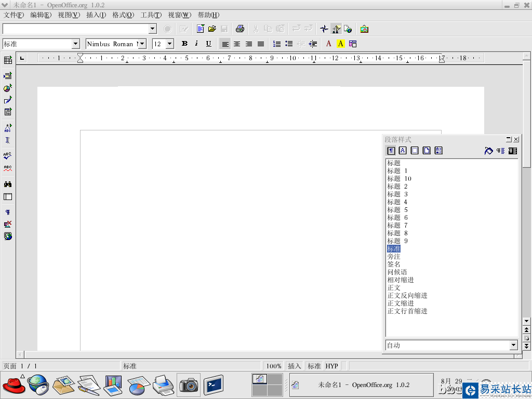Select the font color red A icon
Viewport: 532px width, 399px height.
328,44
